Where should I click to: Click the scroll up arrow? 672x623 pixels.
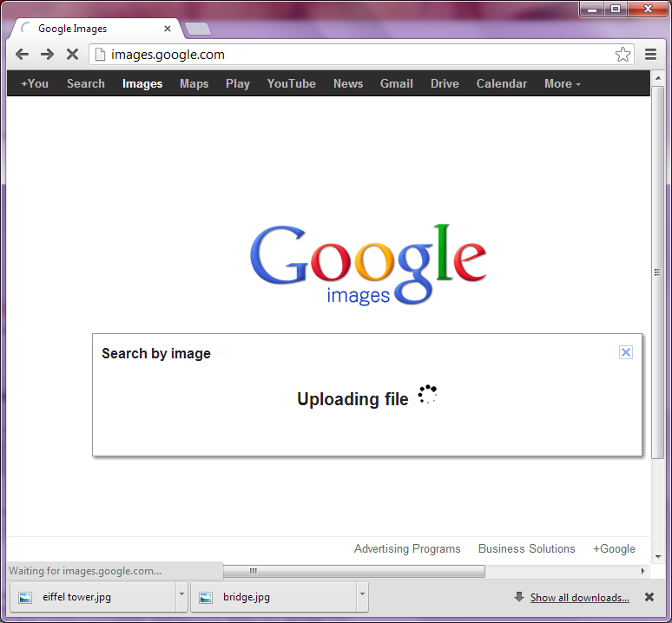(657, 78)
